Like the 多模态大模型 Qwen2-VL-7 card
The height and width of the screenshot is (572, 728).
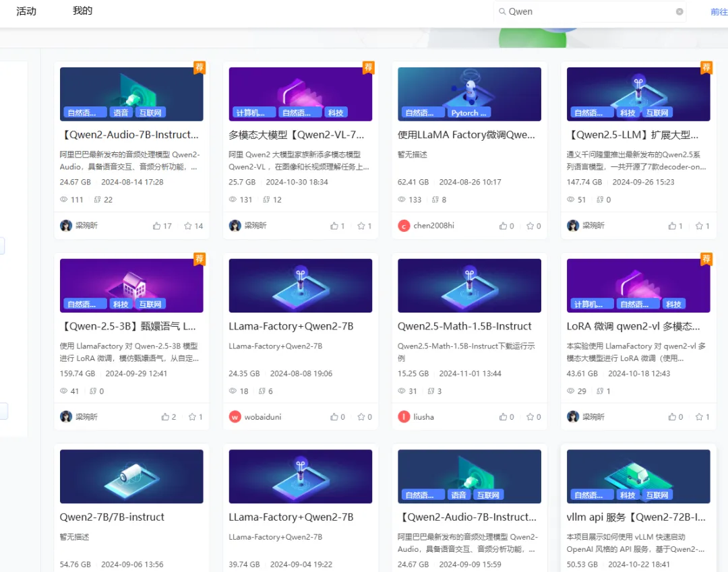pos(334,226)
